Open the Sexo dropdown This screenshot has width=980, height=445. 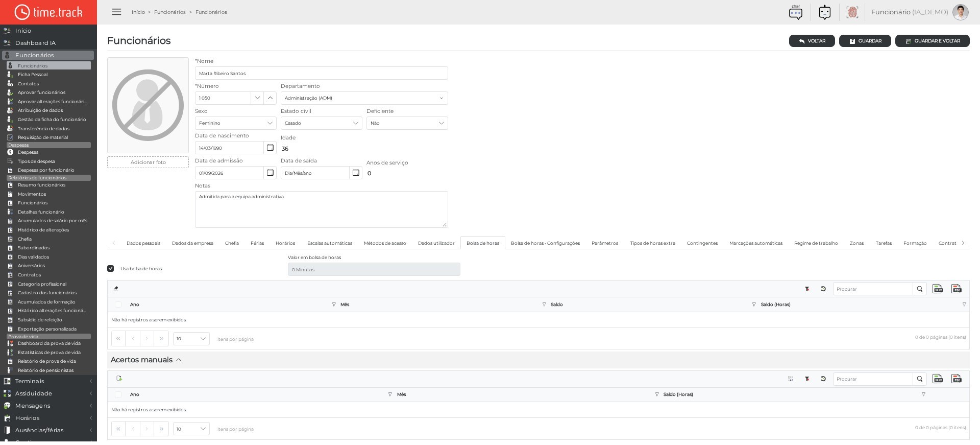click(x=235, y=123)
